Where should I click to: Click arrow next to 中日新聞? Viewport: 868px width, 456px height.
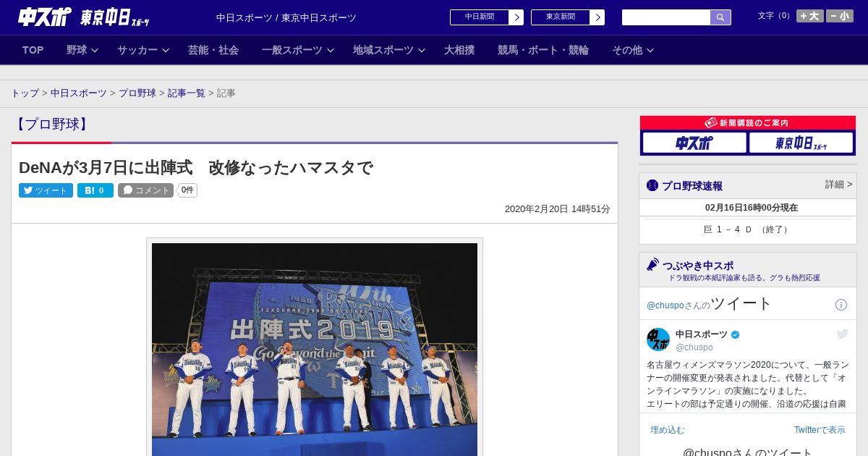pos(516,17)
